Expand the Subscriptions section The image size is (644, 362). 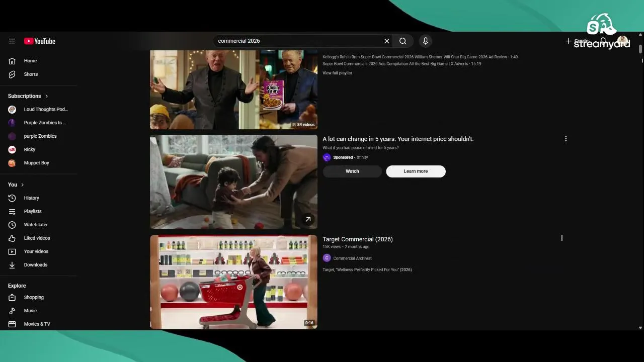coord(28,96)
